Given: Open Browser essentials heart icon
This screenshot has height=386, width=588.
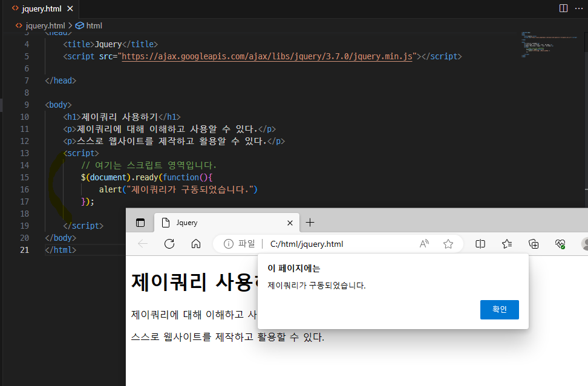Looking at the screenshot, I should (560, 244).
